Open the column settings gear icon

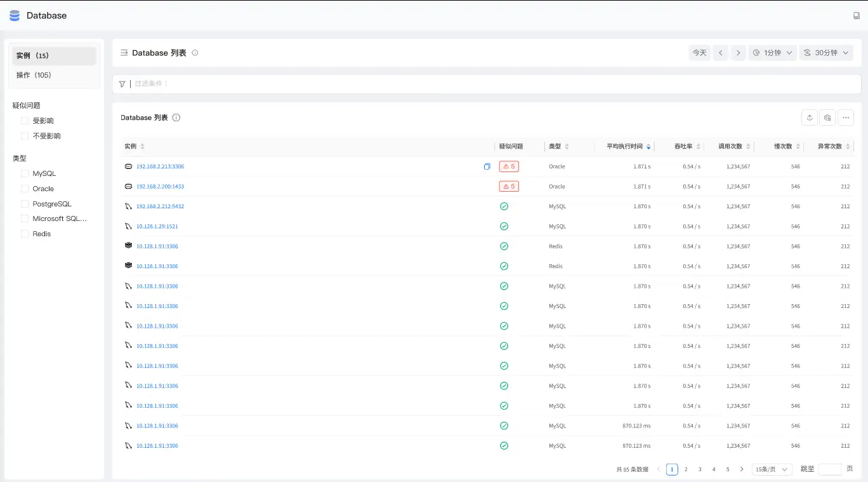pyautogui.click(x=827, y=117)
